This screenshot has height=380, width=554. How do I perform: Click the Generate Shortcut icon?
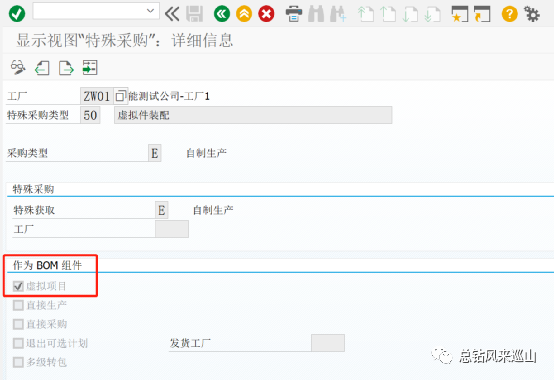pyautogui.click(x=482, y=14)
